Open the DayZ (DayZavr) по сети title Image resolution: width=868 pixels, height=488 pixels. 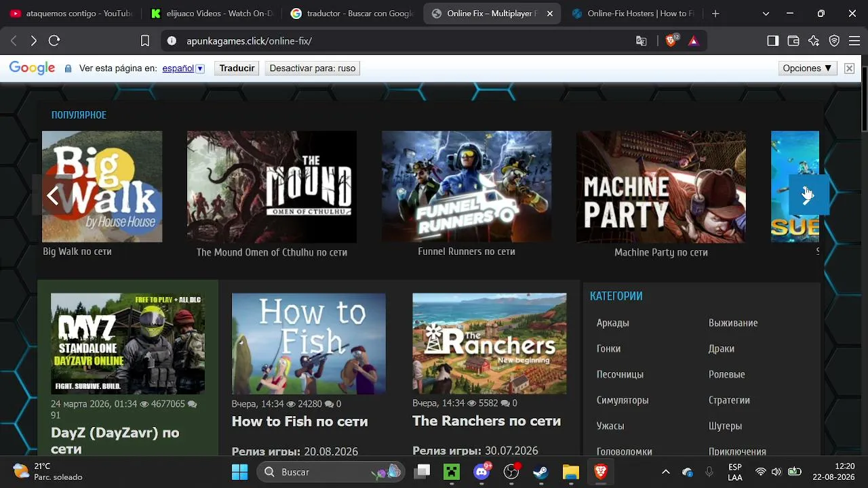(x=115, y=441)
